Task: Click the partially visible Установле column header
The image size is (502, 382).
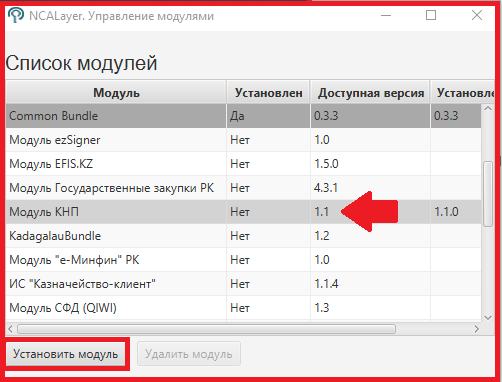Action: [462, 93]
